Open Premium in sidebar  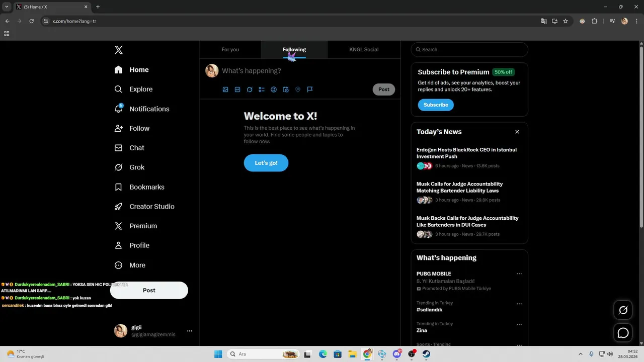136,226
